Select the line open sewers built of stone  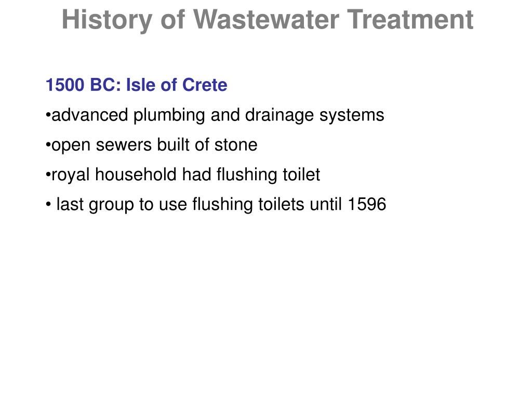click(151, 145)
